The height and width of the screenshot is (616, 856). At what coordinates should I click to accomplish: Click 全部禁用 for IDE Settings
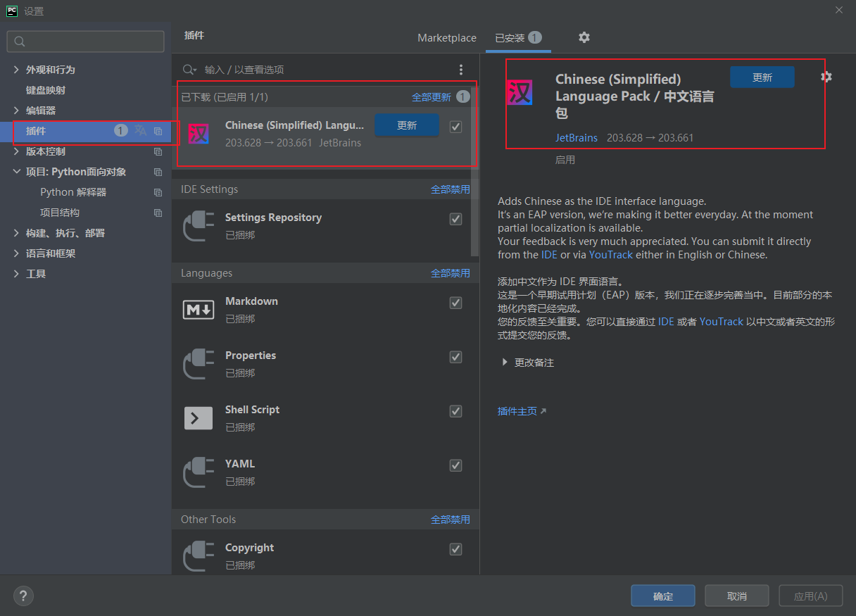click(x=451, y=189)
